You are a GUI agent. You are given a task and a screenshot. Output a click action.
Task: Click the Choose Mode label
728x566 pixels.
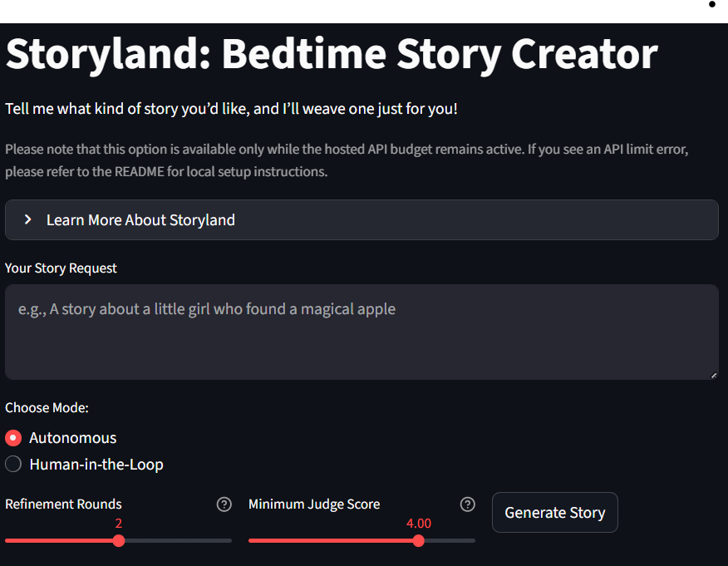47,408
